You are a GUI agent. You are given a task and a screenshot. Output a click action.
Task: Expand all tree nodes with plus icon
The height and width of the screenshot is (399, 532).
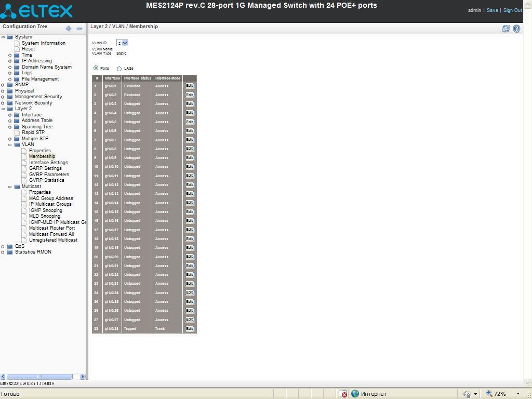(69, 29)
